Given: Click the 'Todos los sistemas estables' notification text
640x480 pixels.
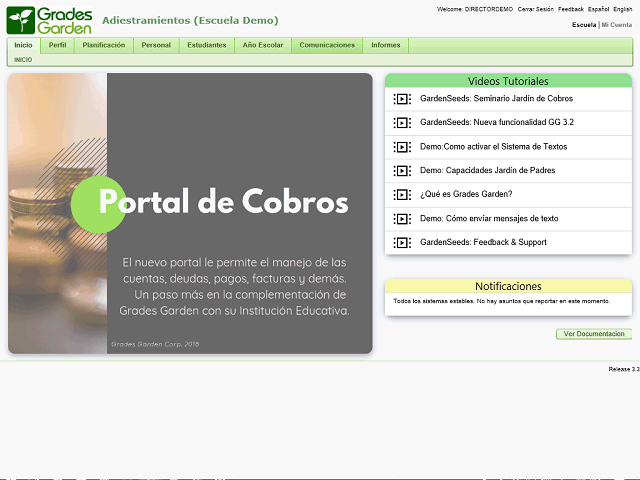Looking at the screenshot, I should [502, 301].
